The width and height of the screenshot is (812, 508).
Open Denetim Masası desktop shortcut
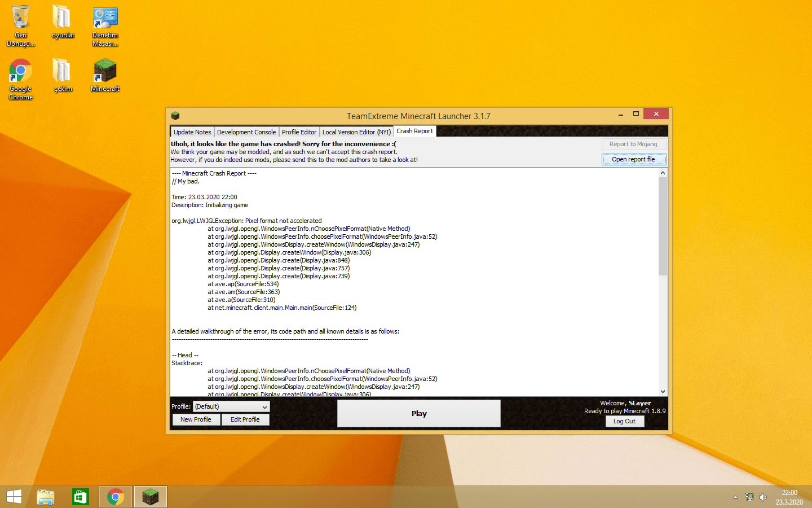[x=105, y=26]
